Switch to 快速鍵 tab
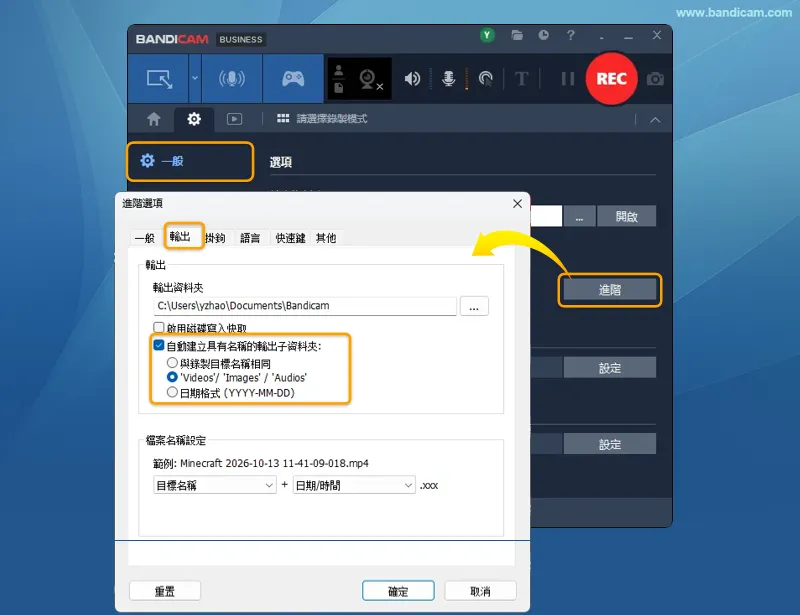 click(290, 238)
